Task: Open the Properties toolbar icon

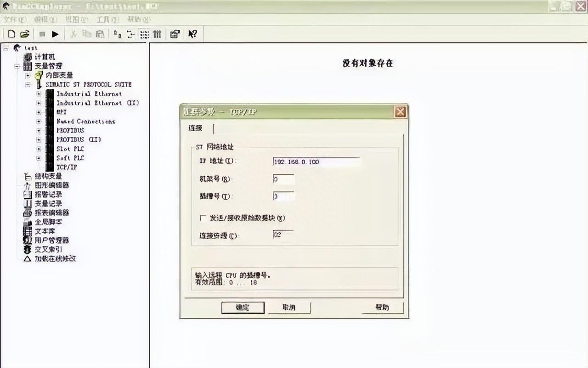Action: (175, 34)
